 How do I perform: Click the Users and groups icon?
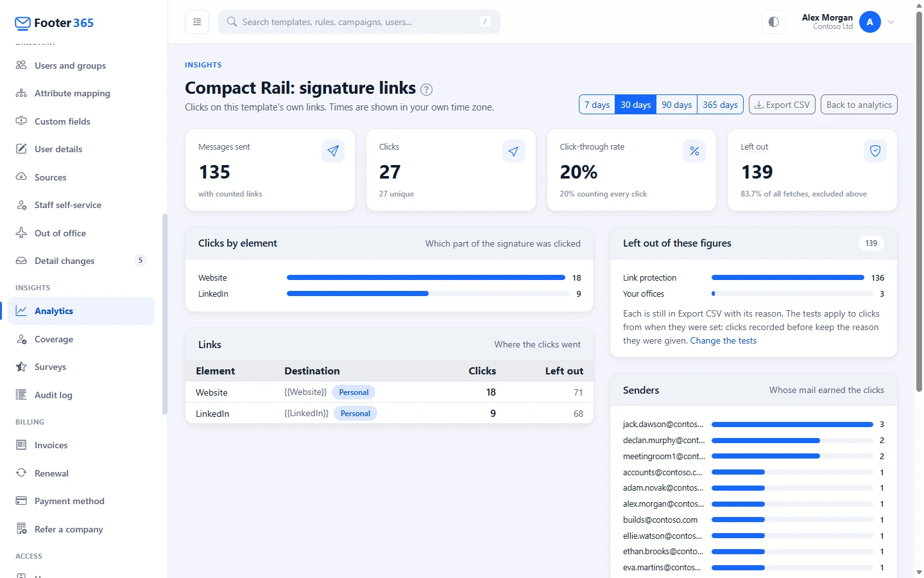(x=21, y=65)
